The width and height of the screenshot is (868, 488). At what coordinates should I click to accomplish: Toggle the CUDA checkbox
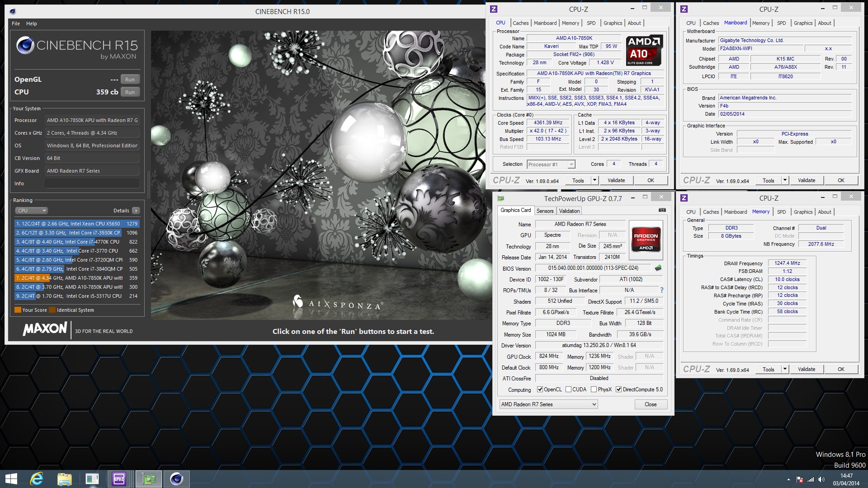pos(568,389)
